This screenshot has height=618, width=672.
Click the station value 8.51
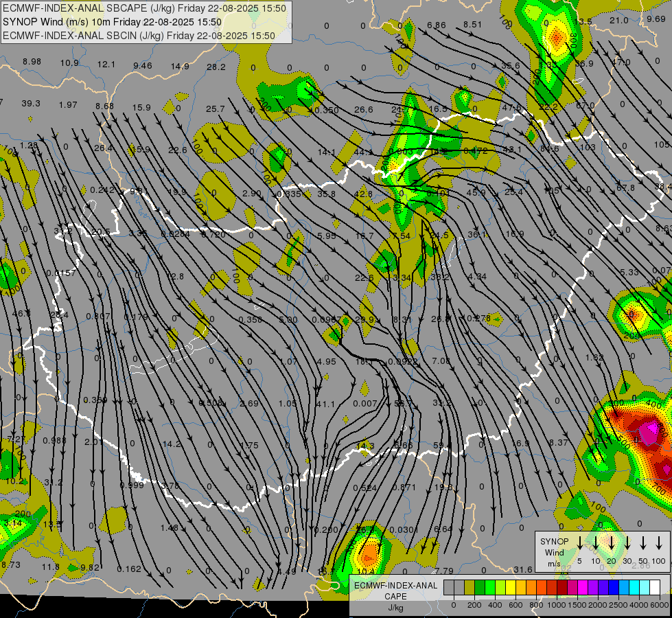(473, 25)
